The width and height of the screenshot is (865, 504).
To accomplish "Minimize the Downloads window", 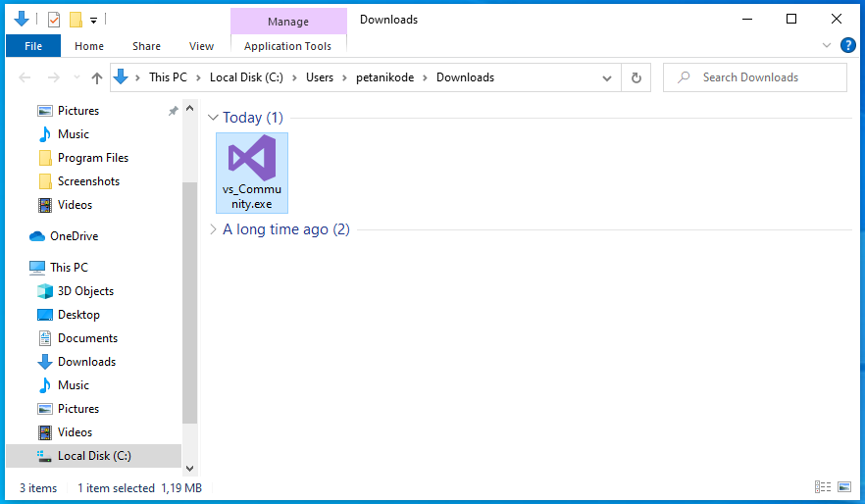I will 747,20.
